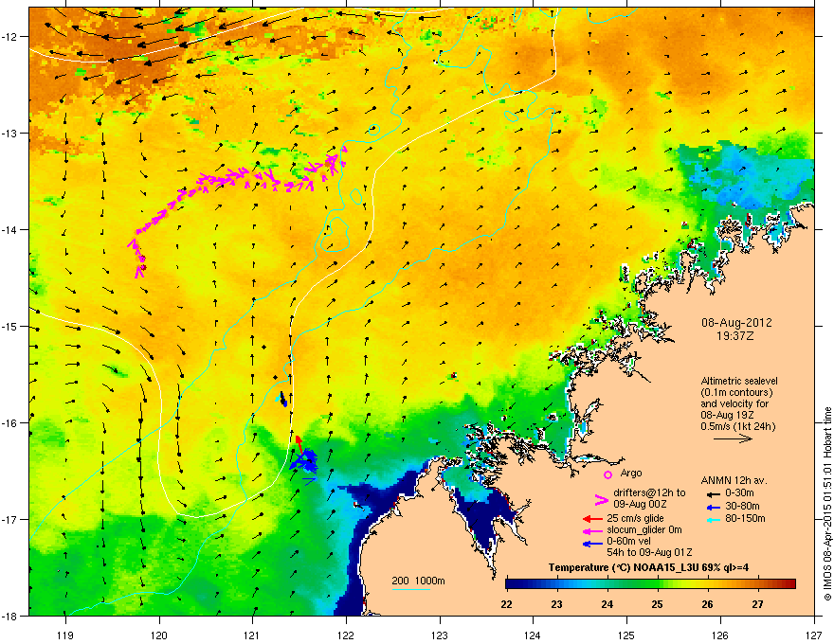The height and width of the screenshot is (644, 834).
Task: Click the 'Altimetric sealevel' text
Action: (739, 381)
